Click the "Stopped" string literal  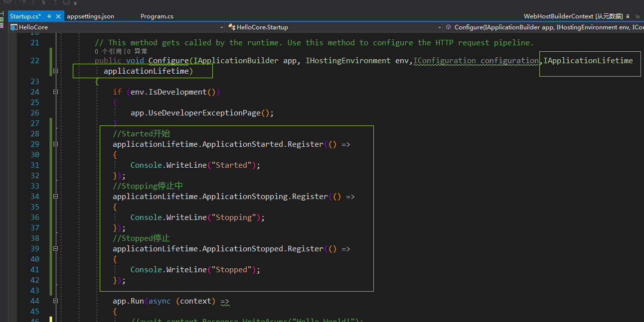[231, 270]
